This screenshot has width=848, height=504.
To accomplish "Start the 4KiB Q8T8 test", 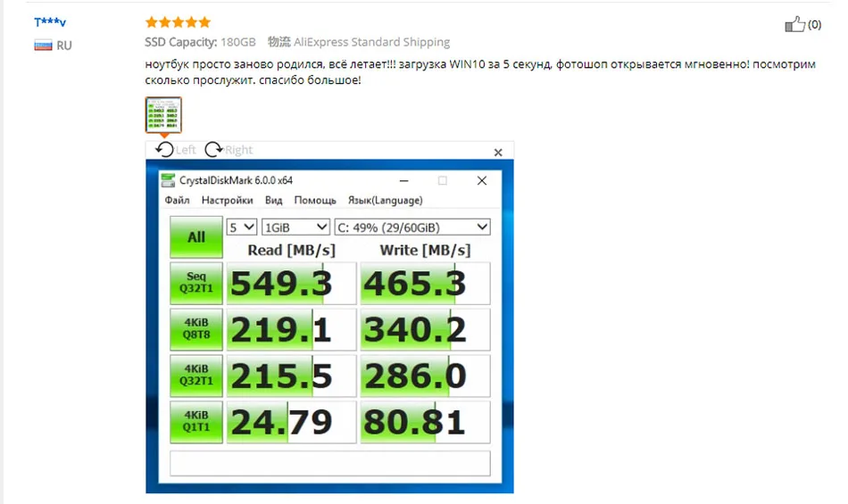I will pyautogui.click(x=196, y=329).
